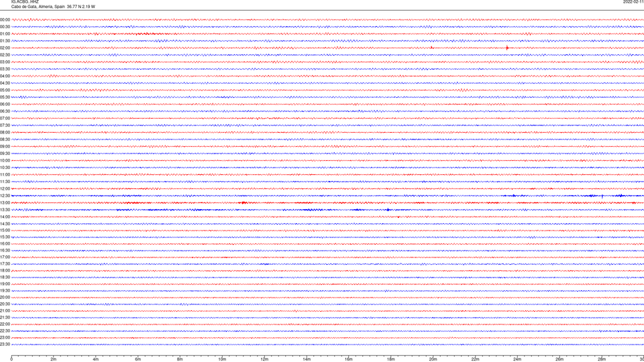Select the 04:00 trace time label
Image resolution: width=644 pixels, height=362 pixels.
[x=5, y=76]
